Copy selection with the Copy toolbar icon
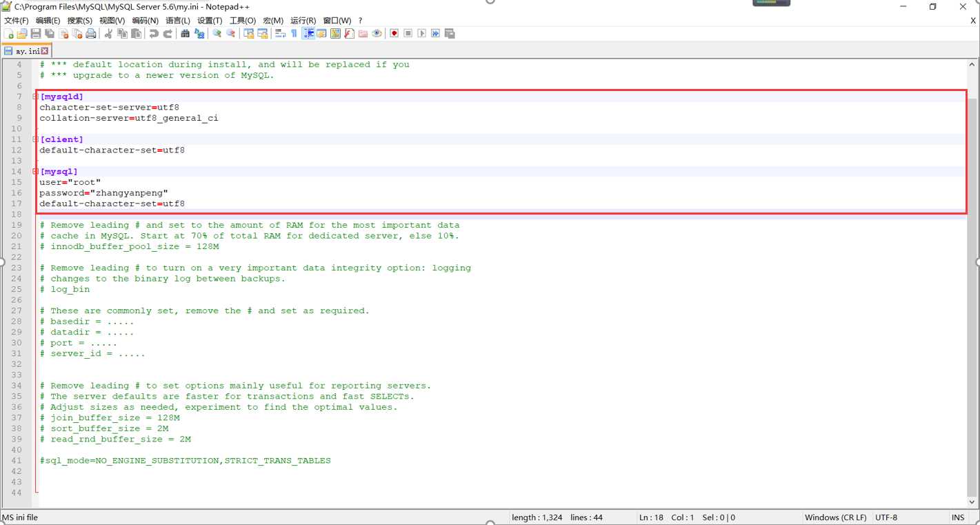Viewport: 980px width, 525px height. tap(122, 33)
